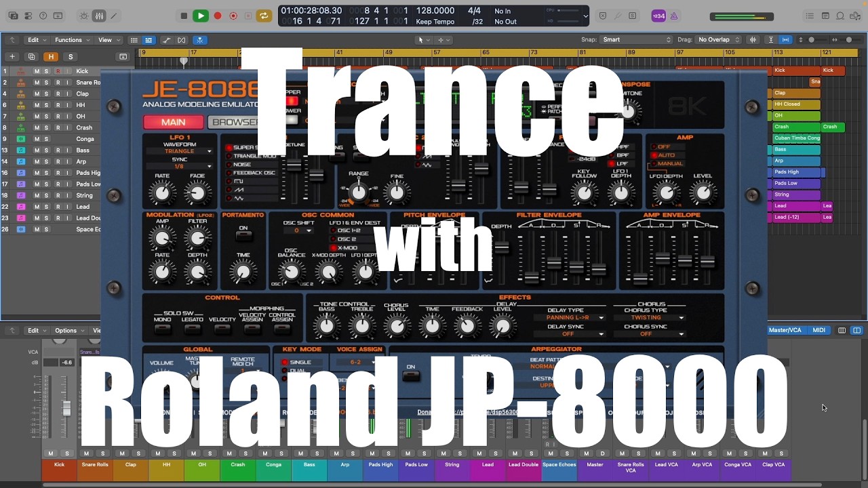The height and width of the screenshot is (488, 868).
Task: Open List Editors icon
Action: 810,16
